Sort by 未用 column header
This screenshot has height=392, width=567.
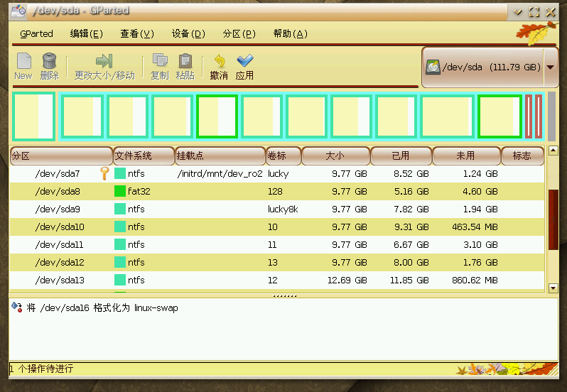(467, 156)
